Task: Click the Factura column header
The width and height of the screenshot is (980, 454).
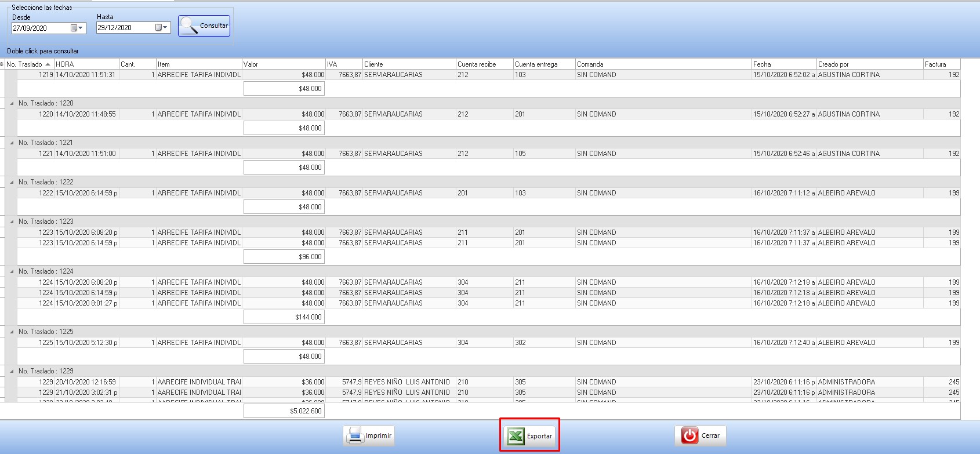Action: tap(941, 64)
